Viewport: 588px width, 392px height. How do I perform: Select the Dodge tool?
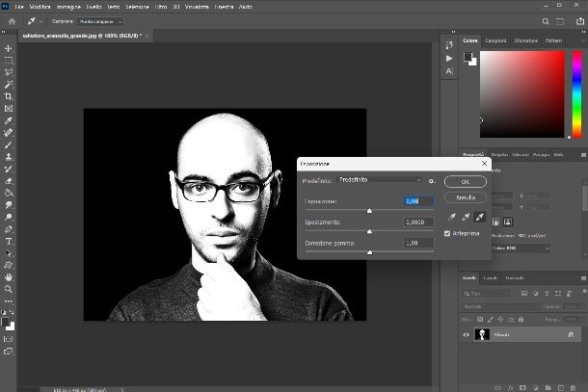(9, 217)
